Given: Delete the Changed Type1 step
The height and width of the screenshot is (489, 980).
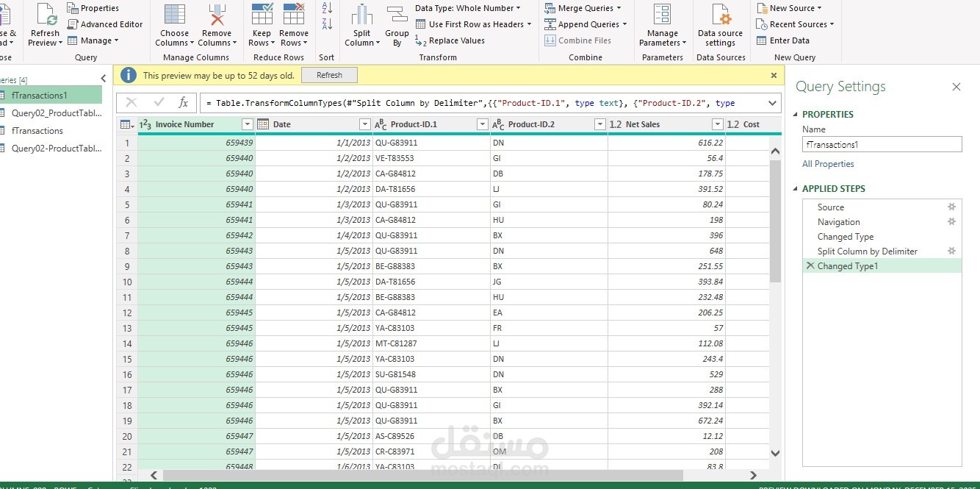Looking at the screenshot, I should click(810, 265).
